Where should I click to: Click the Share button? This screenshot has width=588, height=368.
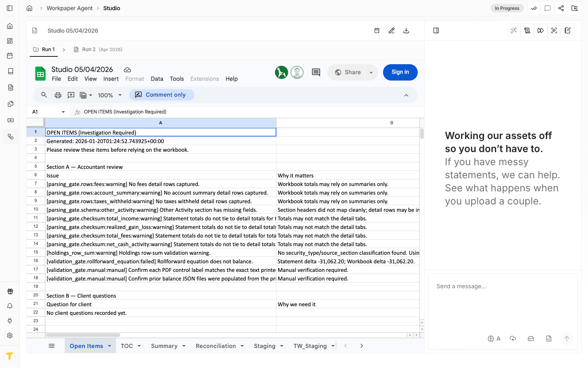click(347, 72)
